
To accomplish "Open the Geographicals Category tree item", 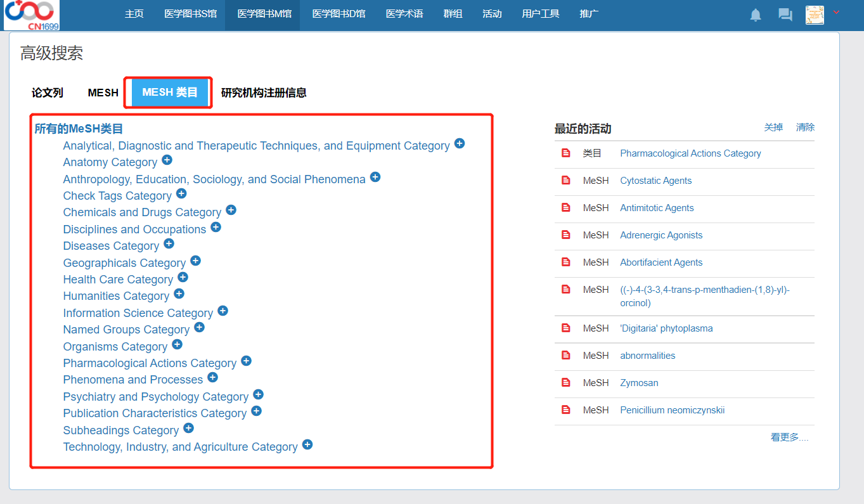I will (124, 263).
